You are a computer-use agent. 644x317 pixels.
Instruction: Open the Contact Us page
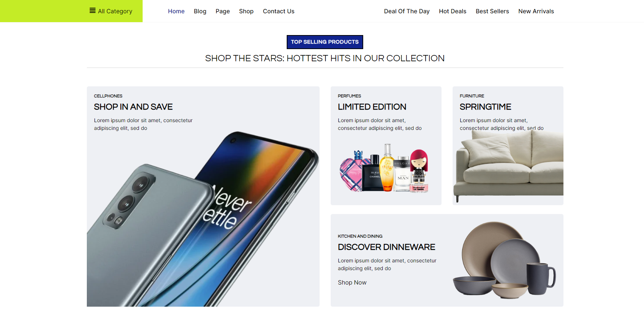click(278, 11)
